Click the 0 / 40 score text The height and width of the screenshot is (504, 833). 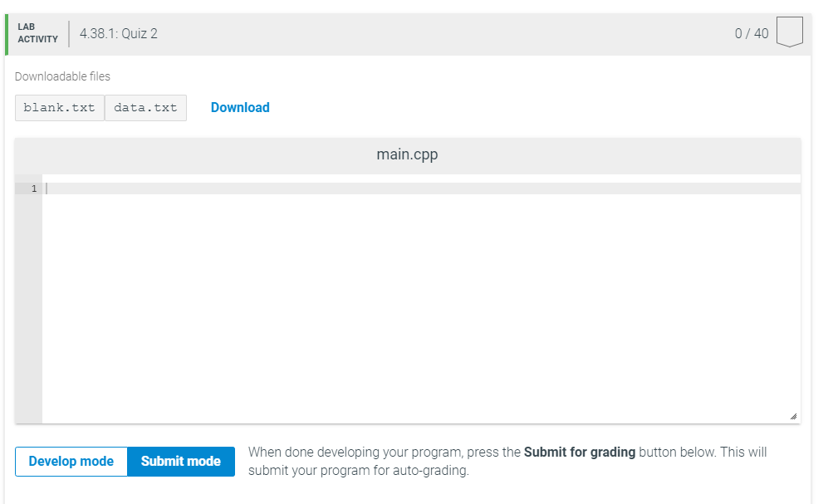(751, 33)
